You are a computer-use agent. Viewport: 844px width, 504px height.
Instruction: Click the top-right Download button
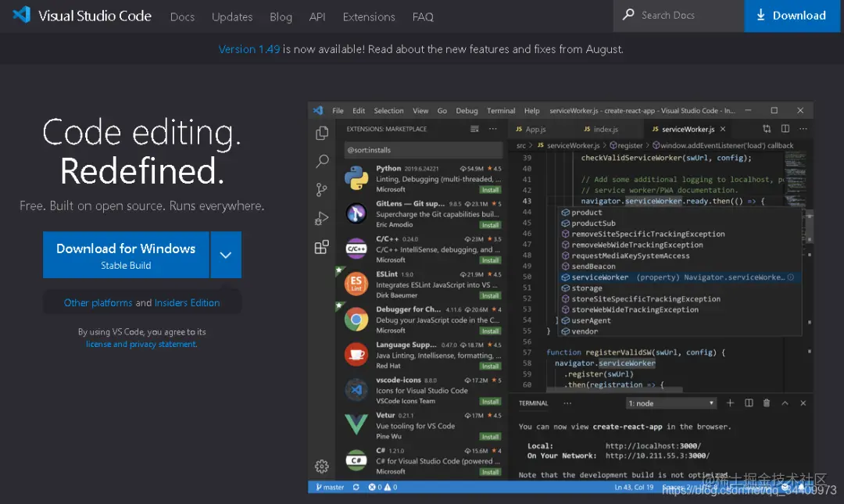click(x=792, y=16)
